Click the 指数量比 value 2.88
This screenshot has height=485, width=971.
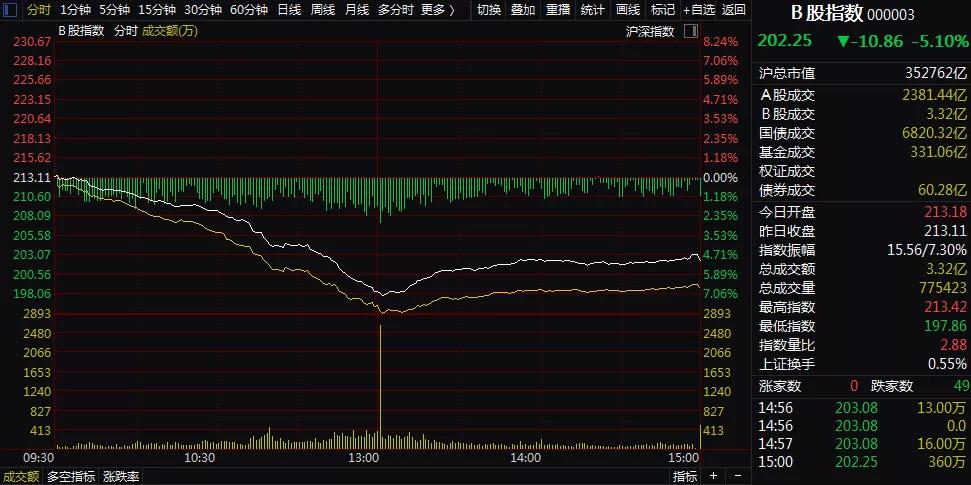pos(954,344)
